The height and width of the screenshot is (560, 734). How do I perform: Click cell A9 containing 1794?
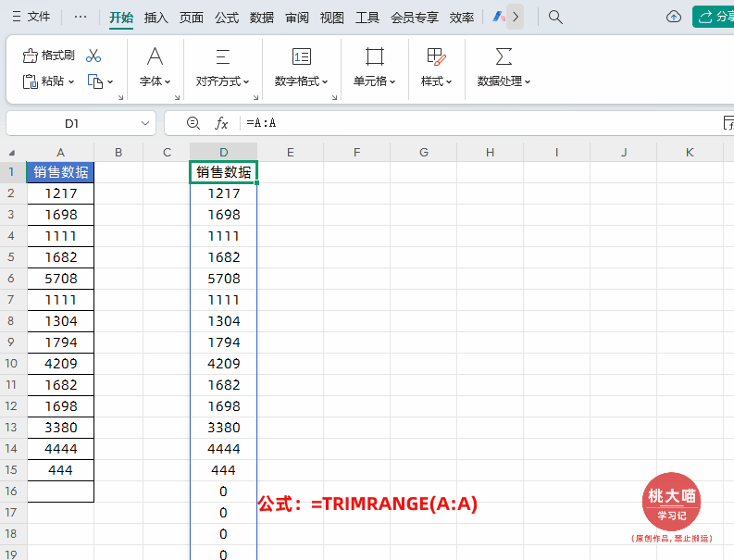[60, 342]
